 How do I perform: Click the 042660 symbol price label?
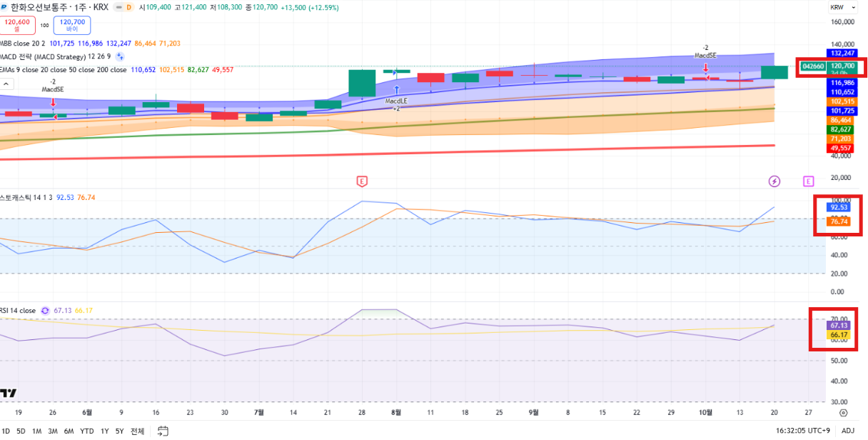[x=813, y=66]
